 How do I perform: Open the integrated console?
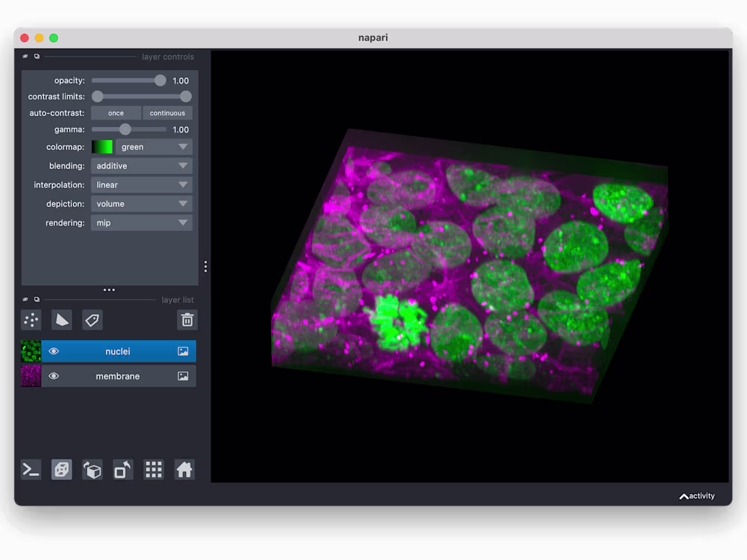point(31,469)
